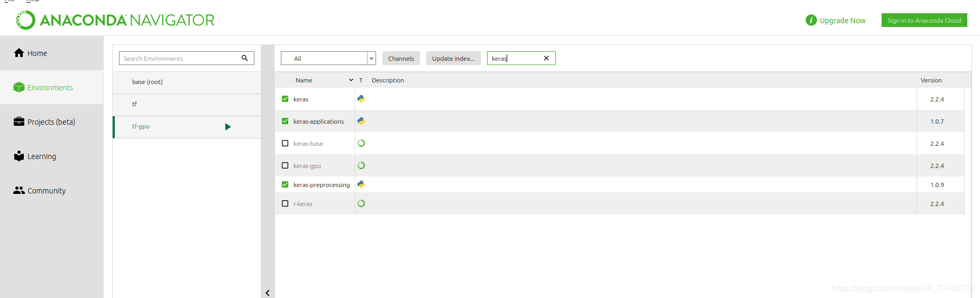980x298 pixels.
Task: Click the keras-preprocessing package name
Action: (322, 185)
